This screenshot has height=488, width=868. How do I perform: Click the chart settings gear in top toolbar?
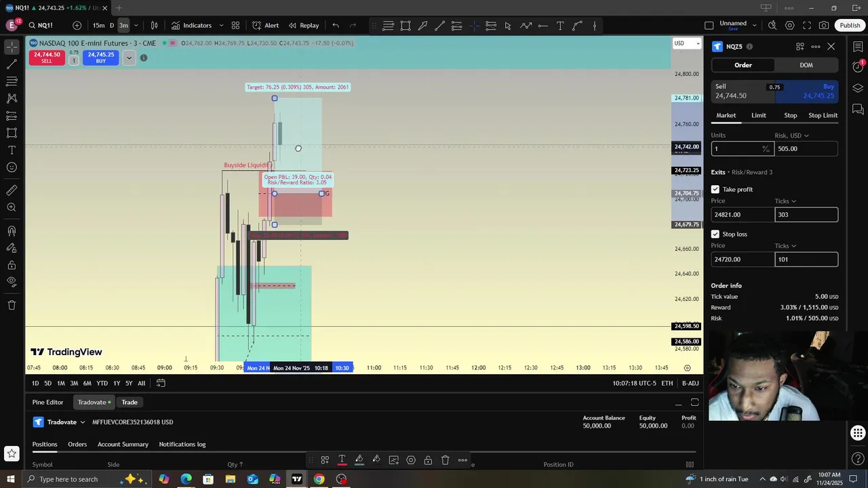tap(790, 25)
